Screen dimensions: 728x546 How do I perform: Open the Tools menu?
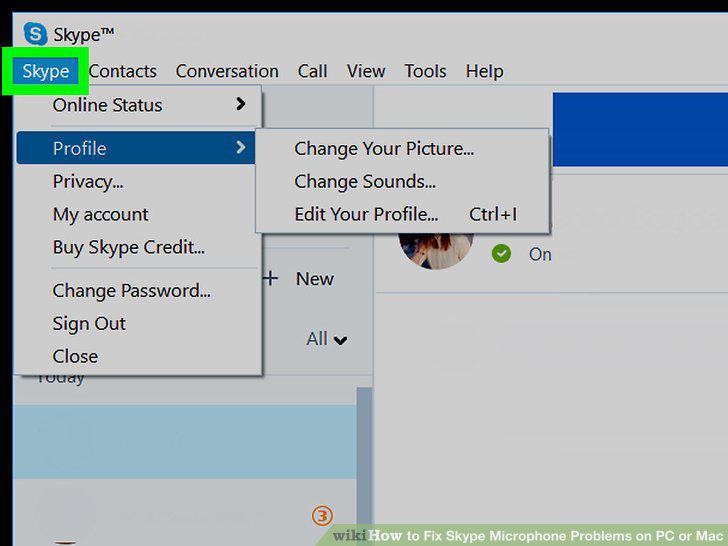425,71
